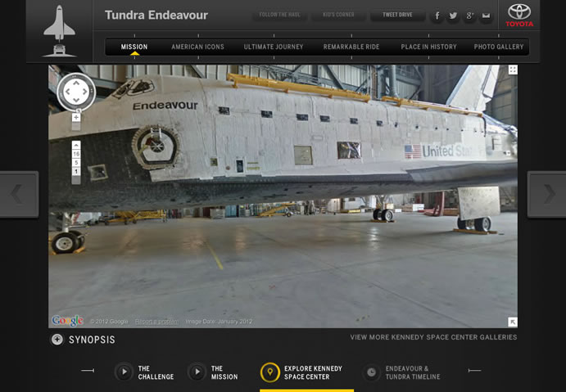Click the Follow the Haul button

point(280,15)
